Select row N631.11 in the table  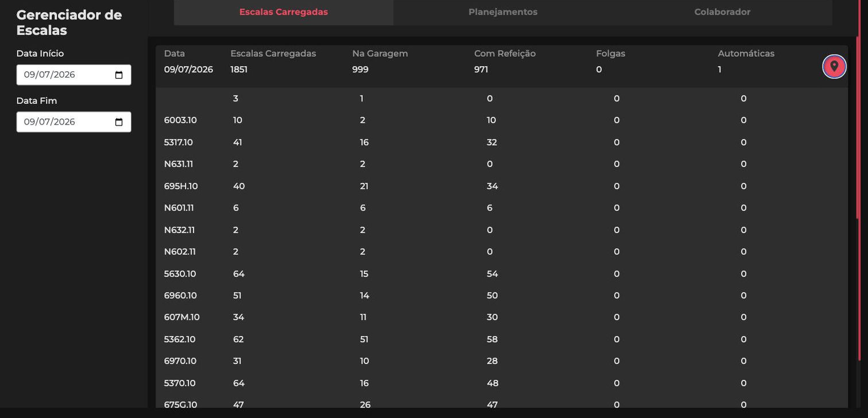coord(502,164)
